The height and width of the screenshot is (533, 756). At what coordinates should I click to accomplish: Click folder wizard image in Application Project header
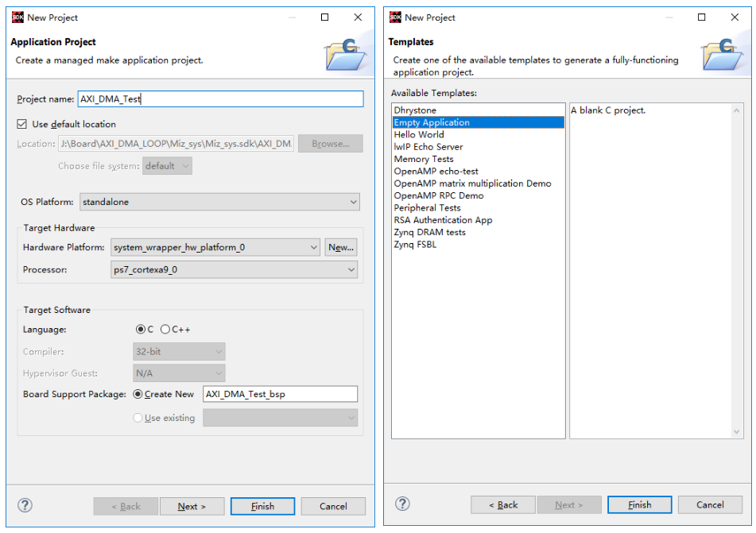(345, 55)
